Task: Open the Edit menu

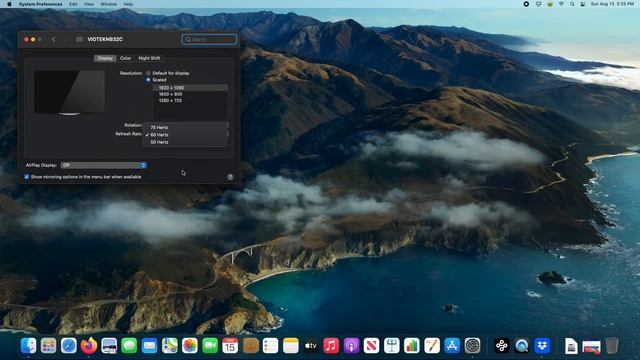Action: pos(73,4)
